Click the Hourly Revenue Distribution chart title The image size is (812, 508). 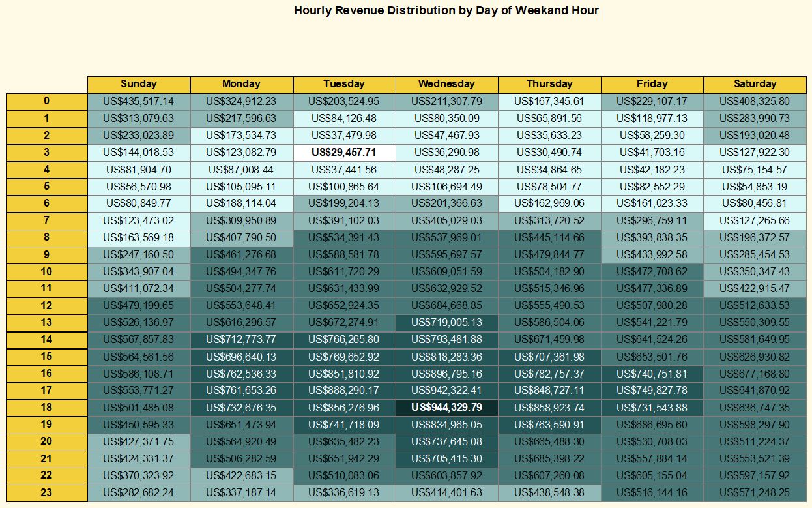pos(446,10)
